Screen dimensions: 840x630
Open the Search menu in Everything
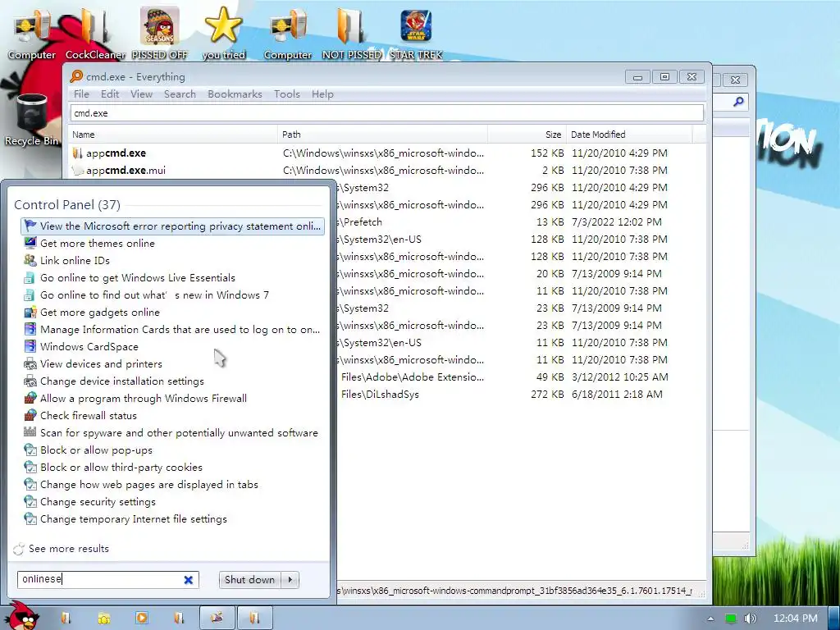coord(180,94)
